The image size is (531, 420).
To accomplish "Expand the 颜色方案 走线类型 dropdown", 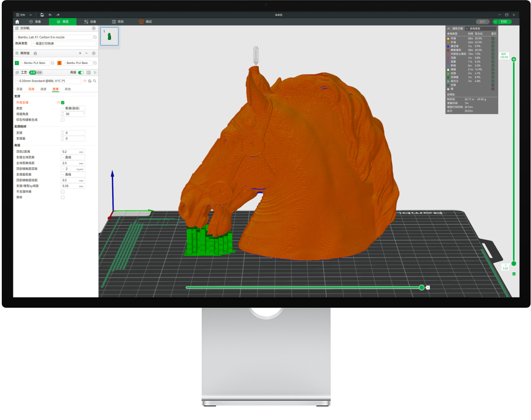I will pyautogui.click(x=480, y=29).
